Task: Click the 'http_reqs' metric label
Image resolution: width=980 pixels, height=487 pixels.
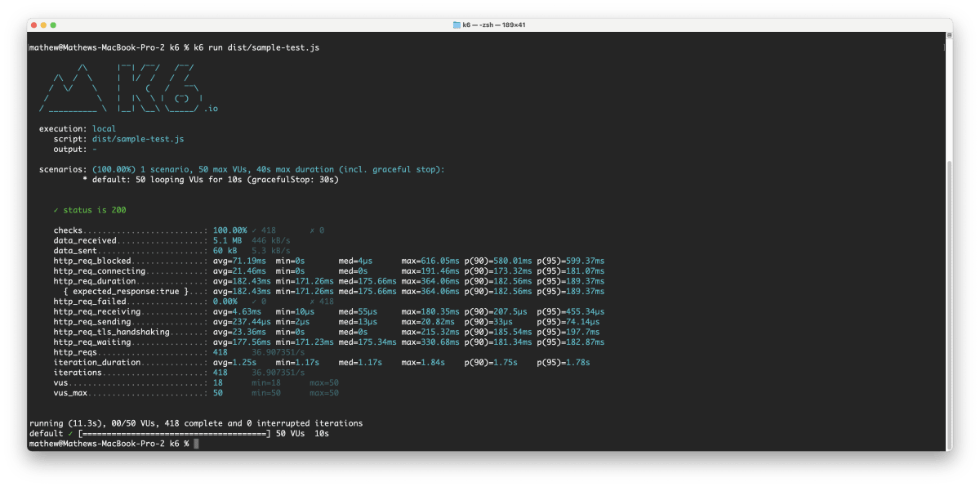Action: (75, 351)
